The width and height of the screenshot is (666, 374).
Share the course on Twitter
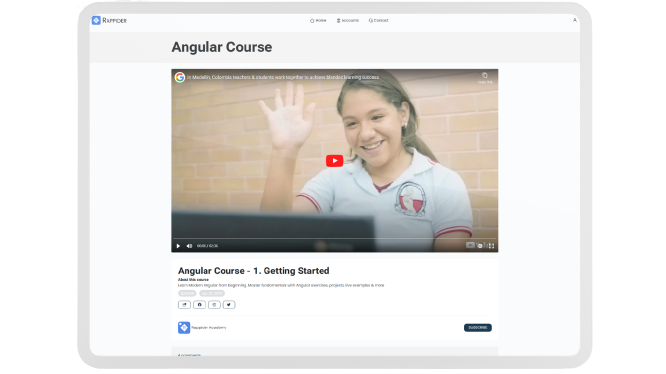click(x=229, y=304)
